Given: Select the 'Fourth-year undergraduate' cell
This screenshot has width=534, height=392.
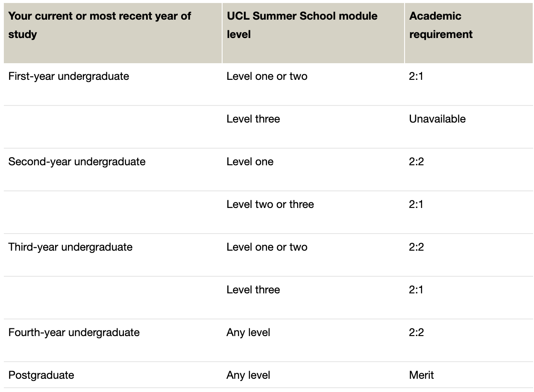Looking at the screenshot, I should (113, 341).
